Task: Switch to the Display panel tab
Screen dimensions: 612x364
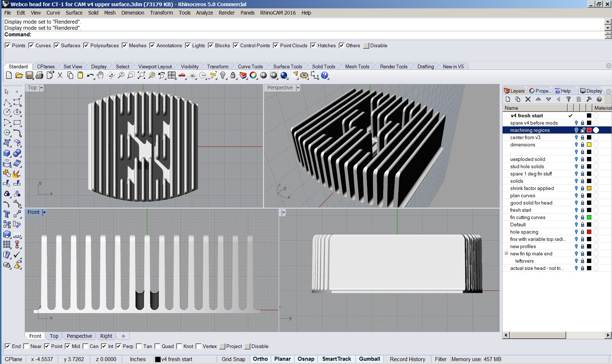Action: pos(591,91)
